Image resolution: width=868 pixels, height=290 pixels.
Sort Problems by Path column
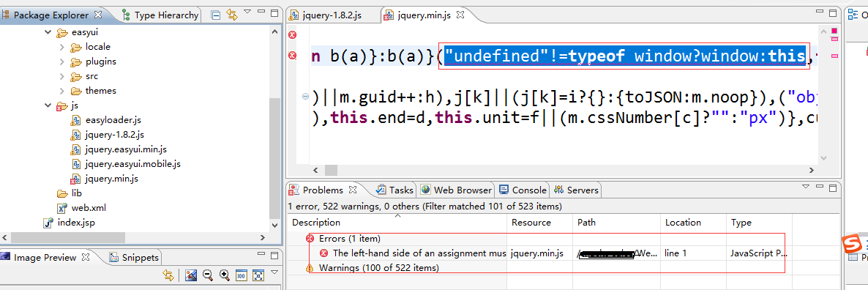pyautogui.click(x=617, y=223)
